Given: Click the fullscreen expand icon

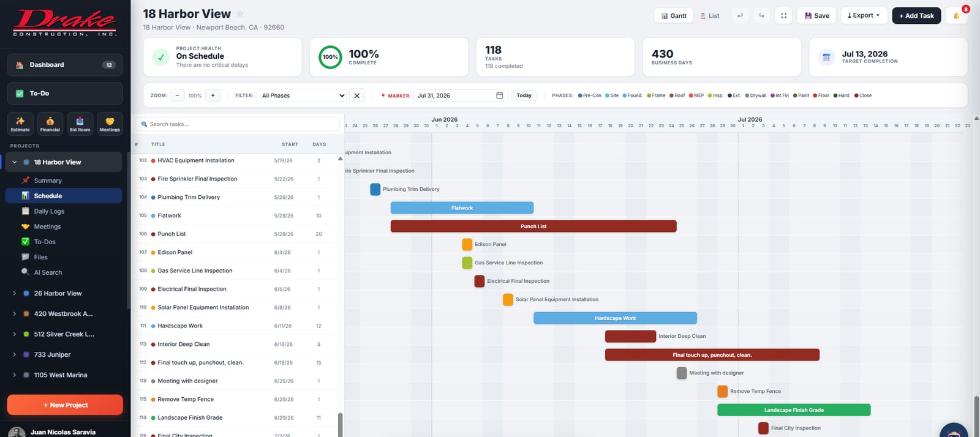Looking at the screenshot, I should [783, 16].
